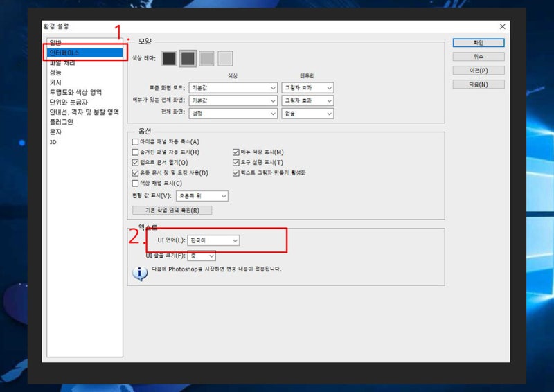Image resolution: width=554 pixels, height=392 pixels.
Task: Uncheck 탭으로 문서 열기(O) checkbox
Action: coord(135,163)
